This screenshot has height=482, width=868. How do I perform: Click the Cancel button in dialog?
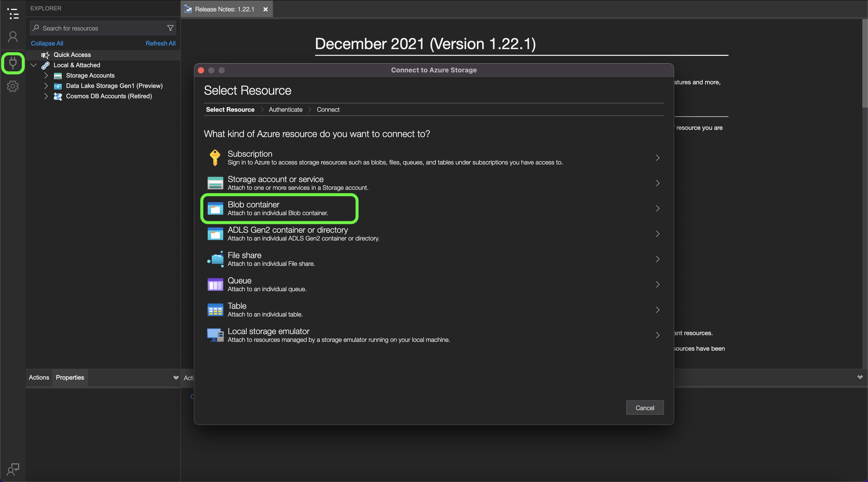coord(644,408)
